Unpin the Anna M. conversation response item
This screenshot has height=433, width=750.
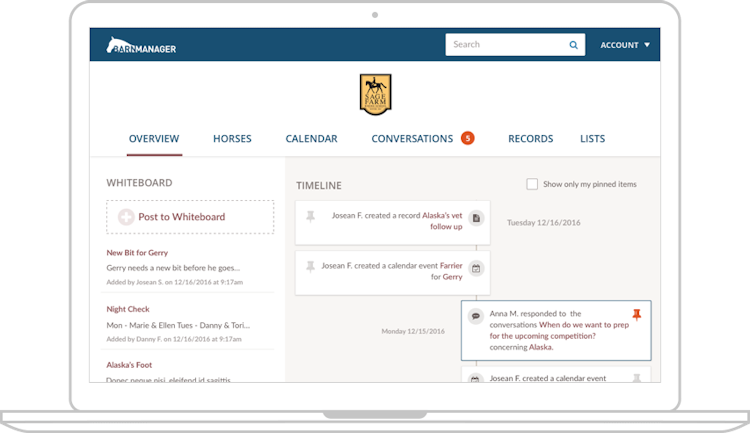(x=637, y=314)
